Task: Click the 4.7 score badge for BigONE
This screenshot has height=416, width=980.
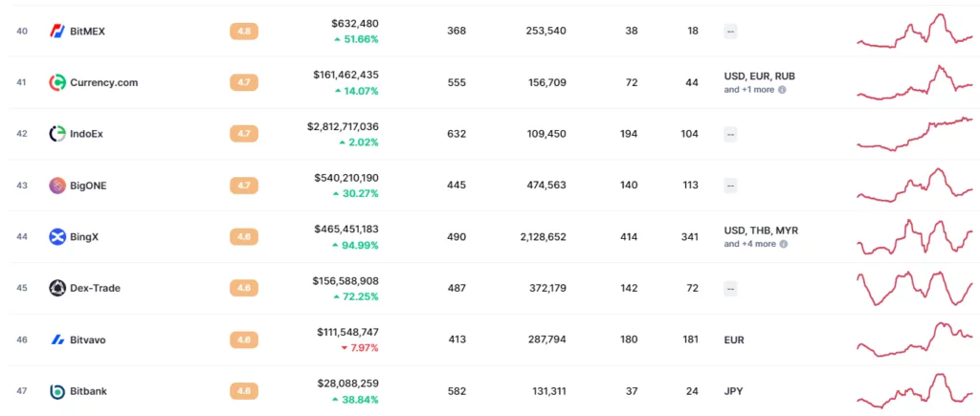Action: pos(243,186)
